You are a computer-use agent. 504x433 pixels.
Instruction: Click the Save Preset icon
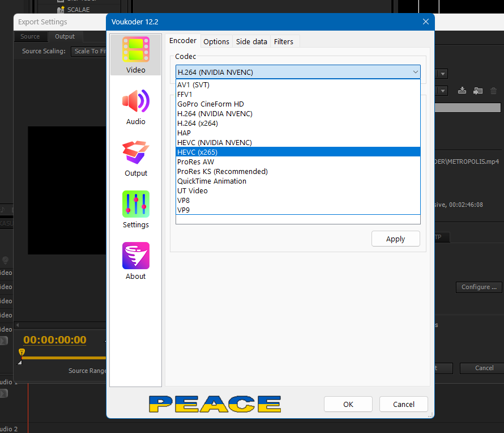click(x=462, y=91)
